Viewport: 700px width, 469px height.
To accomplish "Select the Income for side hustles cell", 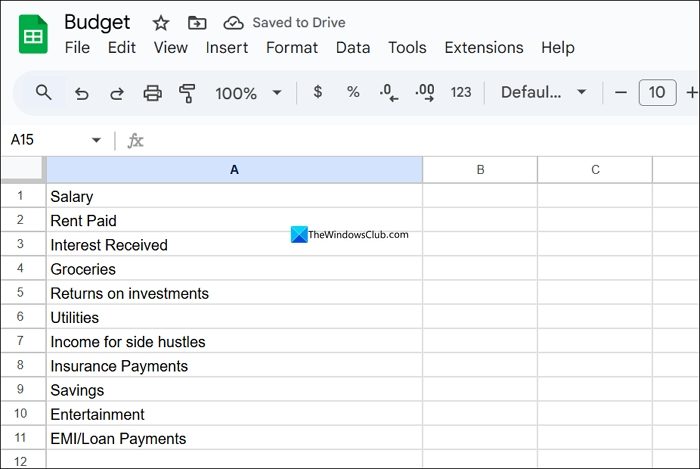I will click(234, 341).
